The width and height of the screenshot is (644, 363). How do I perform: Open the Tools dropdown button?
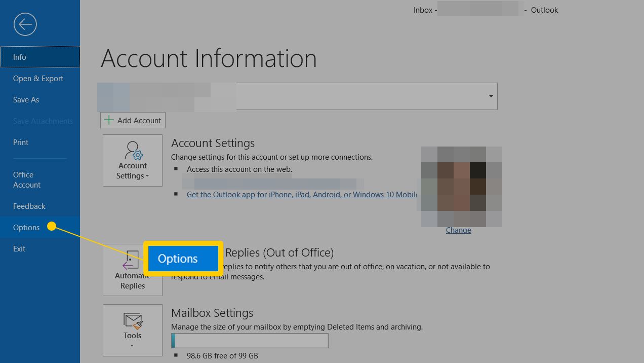(x=133, y=330)
